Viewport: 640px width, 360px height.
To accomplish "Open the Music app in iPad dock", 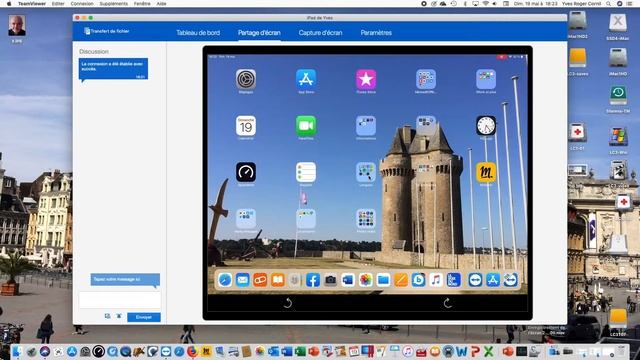I will coord(436,280).
